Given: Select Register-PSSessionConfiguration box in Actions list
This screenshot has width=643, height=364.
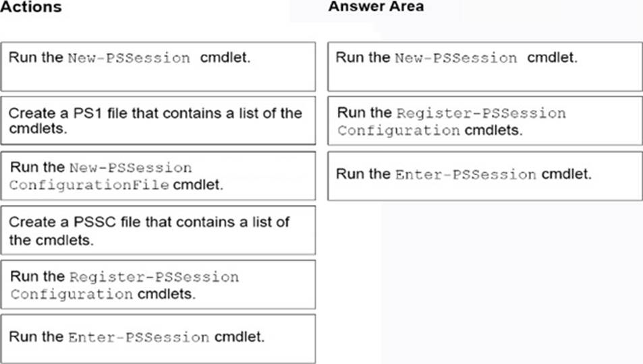Looking at the screenshot, I should (159, 284).
